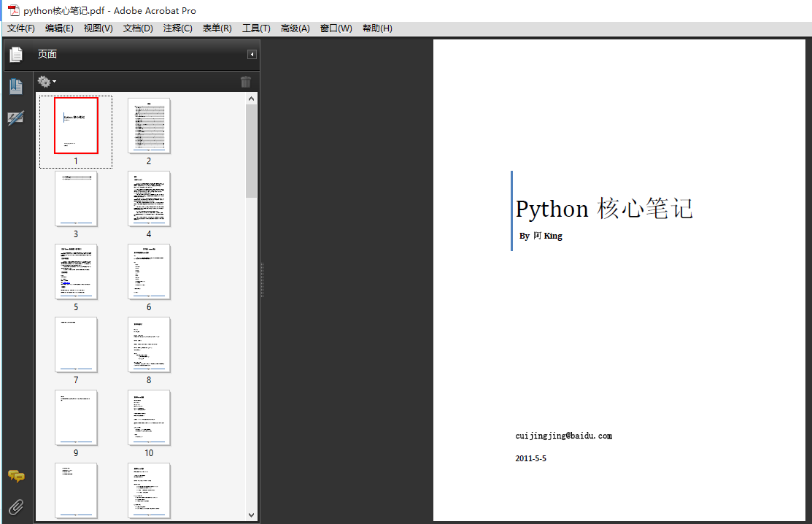This screenshot has height=524, width=812.
Task: Open the Attachments paperclip panel
Action: click(16, 507)
